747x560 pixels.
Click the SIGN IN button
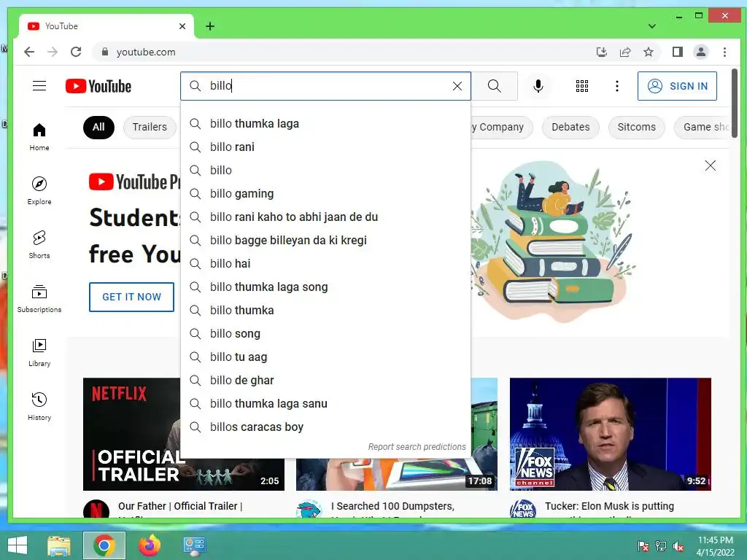[x=677, y=86]
